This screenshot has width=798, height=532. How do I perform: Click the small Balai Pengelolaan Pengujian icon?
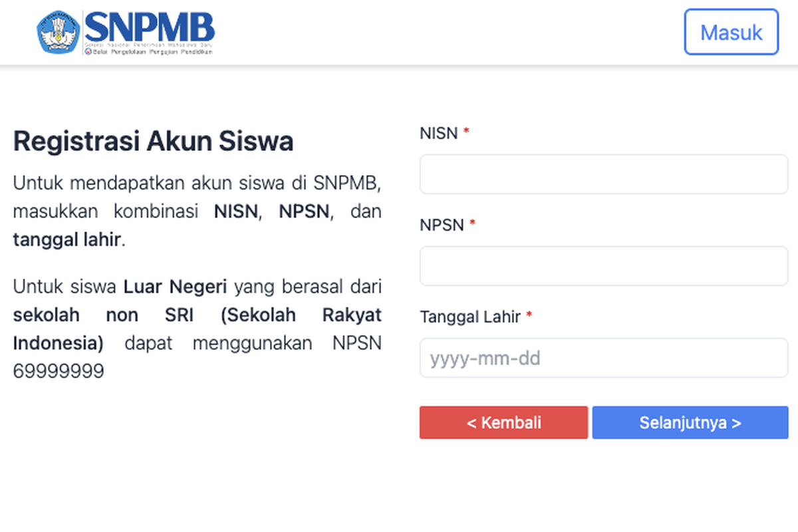pos(87,51)
